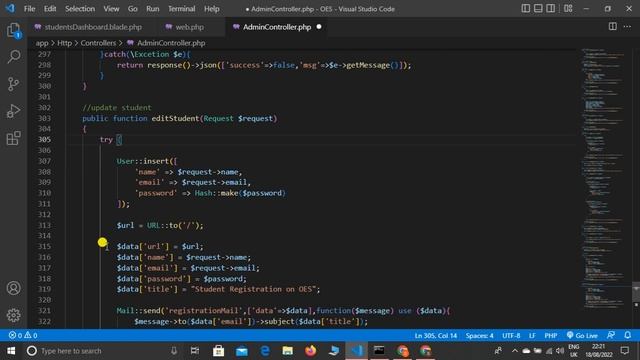Open the Run and Debug view
The height and width of the screenshot is (360, 640).
[x=13, y=111]
